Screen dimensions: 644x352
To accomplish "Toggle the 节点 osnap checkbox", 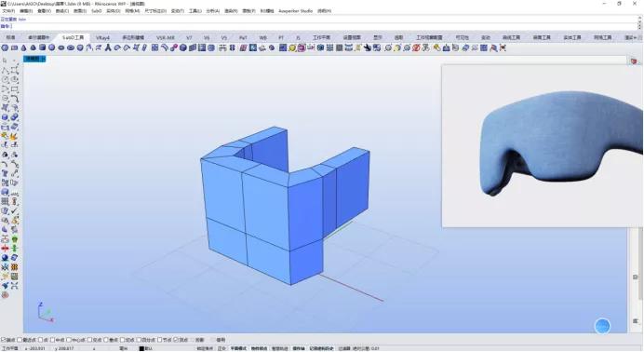I will pyautogui.click(x=159, y=340).
